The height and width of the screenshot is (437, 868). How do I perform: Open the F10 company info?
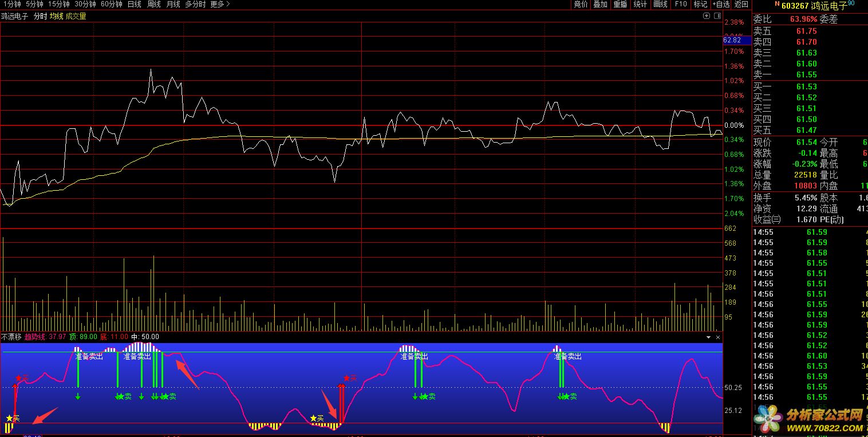(x=680, y=4)
